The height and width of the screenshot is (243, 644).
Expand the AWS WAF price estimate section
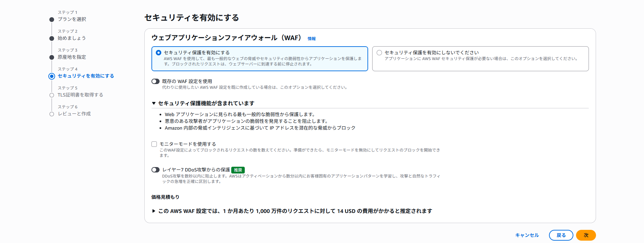click(x=154, y=211)
